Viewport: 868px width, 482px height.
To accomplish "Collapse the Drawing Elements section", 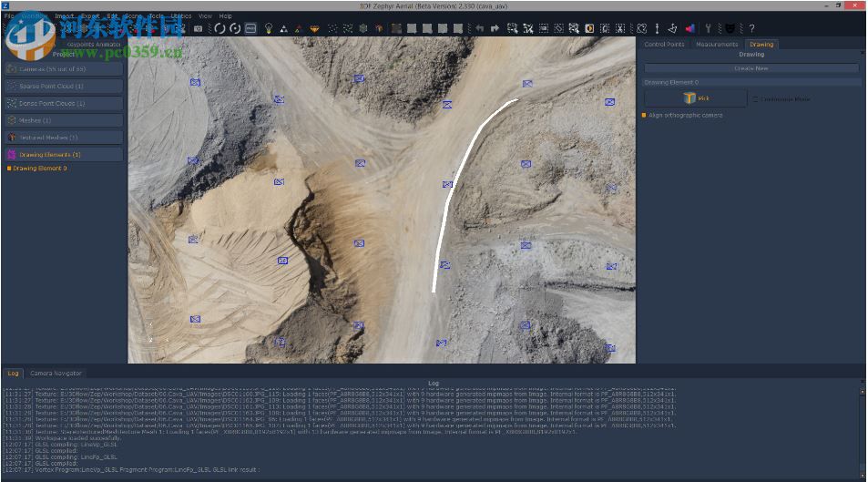I will pos(65,155).
